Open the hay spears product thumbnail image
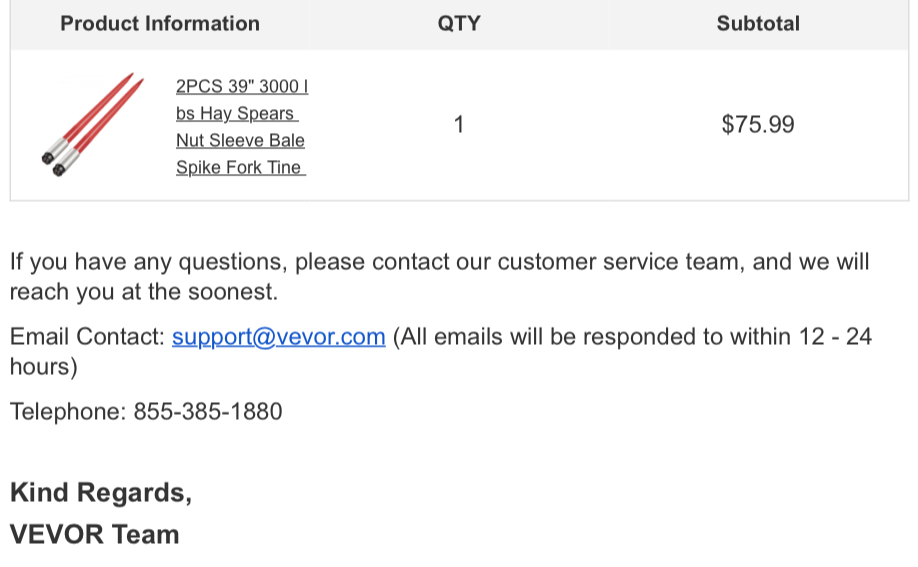Screen dimensions: 918x567 point(93,124)
